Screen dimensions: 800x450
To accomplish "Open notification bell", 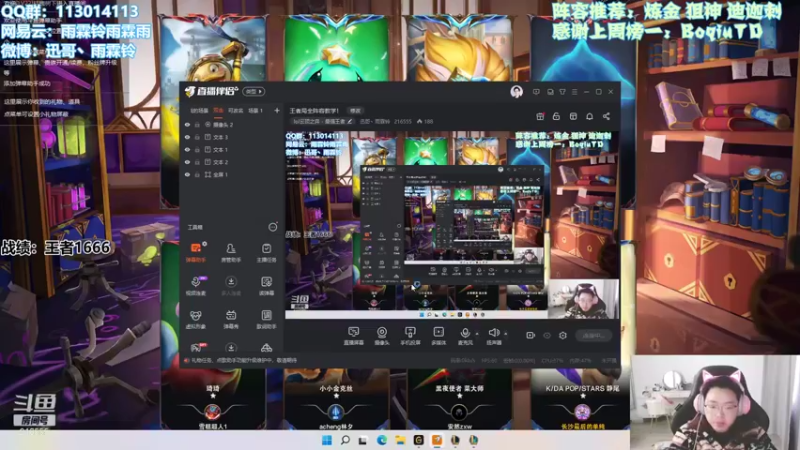I will coord(589,116).
